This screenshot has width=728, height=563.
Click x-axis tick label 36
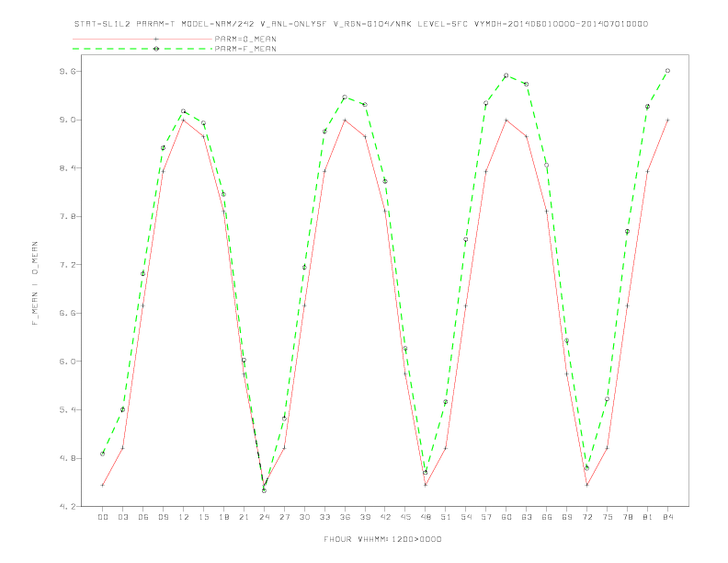click(345, 517)
